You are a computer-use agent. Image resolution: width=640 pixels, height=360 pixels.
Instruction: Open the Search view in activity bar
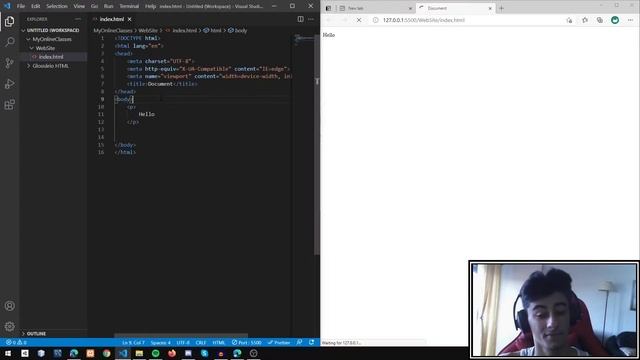9,42
